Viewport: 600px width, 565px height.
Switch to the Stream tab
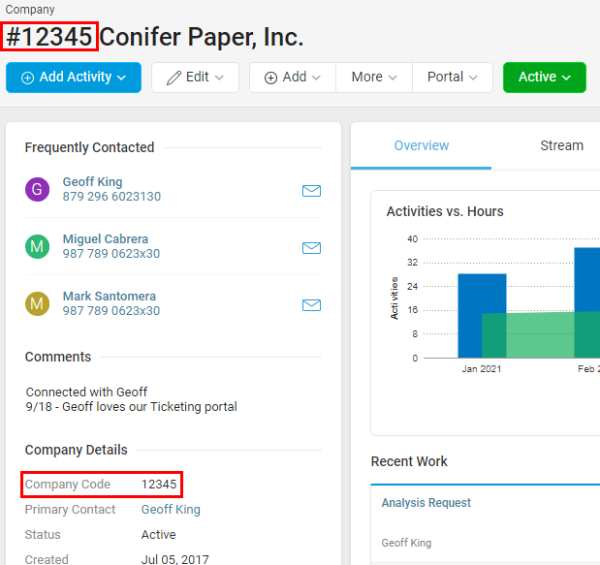[561, 146]
